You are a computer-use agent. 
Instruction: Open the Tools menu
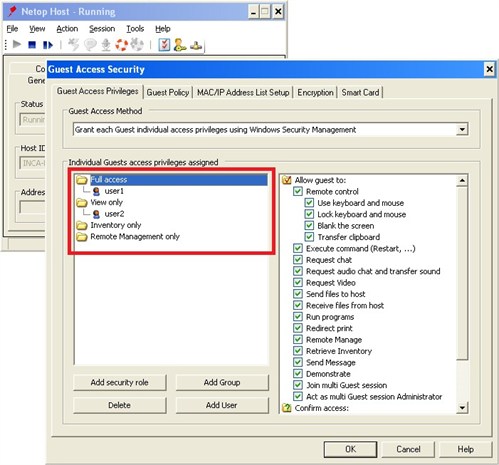(135, 29)
